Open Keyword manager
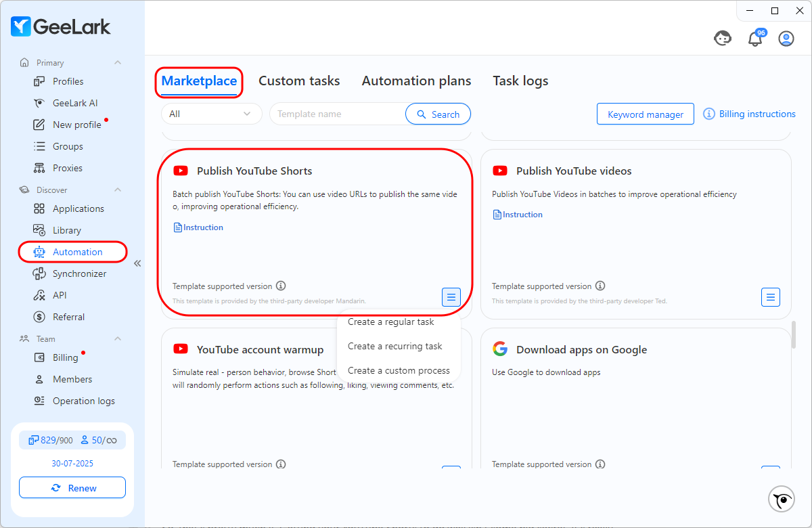The height and width of the screenshot is (528, 812). (x=646, y=114)
